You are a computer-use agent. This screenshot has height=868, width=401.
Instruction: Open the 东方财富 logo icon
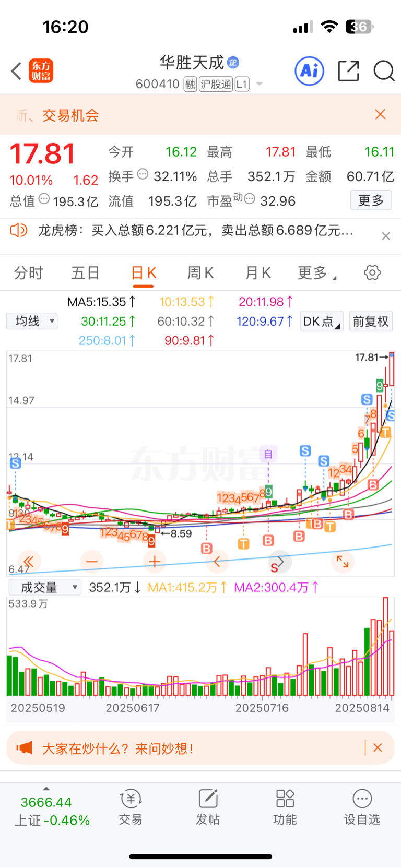41,71
